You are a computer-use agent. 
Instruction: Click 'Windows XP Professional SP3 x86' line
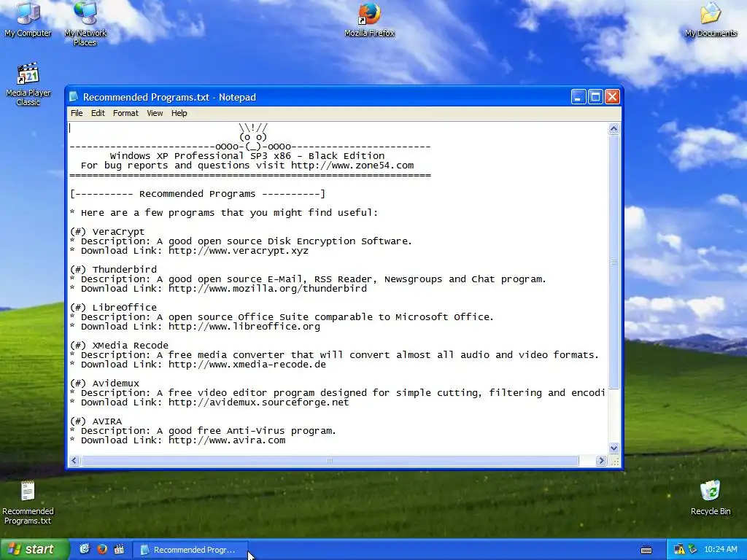click(247, 156)
